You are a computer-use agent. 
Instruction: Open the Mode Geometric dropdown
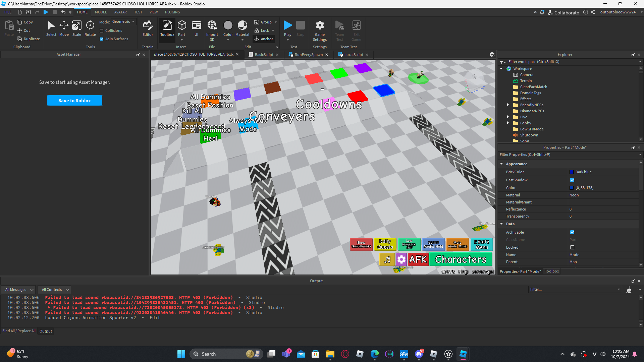pyautogui.click(x=123, y=22)
